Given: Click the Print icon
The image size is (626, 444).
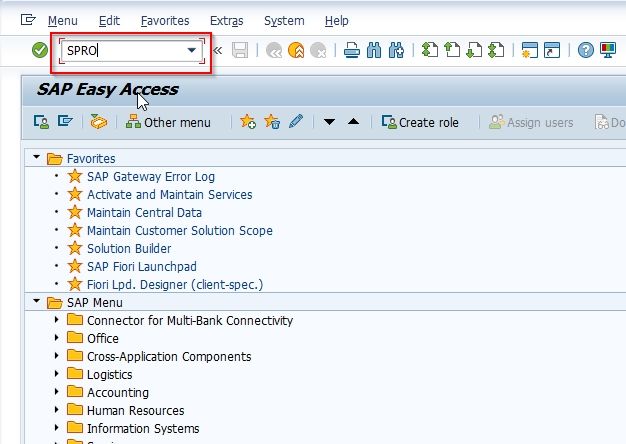Looking at the screenshot, I should point(352,50).
